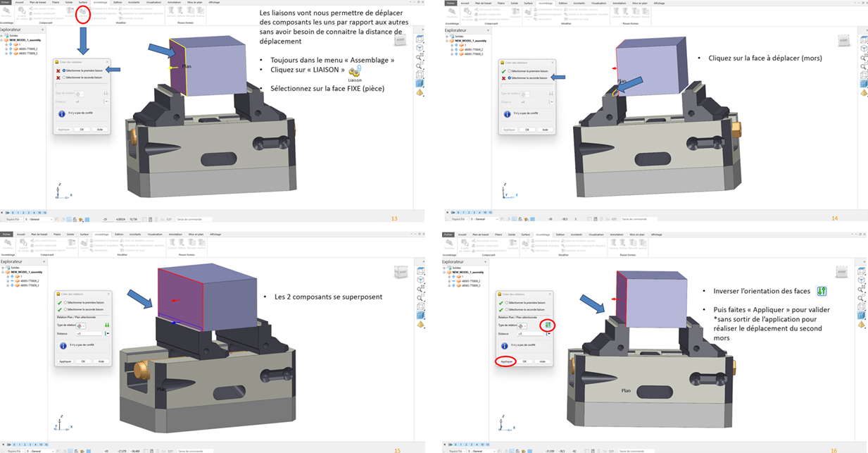Pick 'Sélectionner la seconde liaison' radio in slide 16
Screen dimensions: 868x453
(x=507, y=309)
